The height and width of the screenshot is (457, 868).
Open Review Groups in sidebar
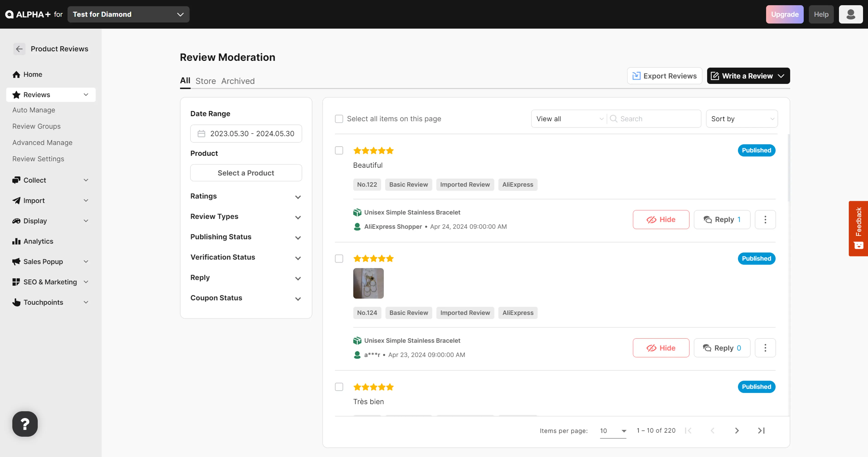36,126
